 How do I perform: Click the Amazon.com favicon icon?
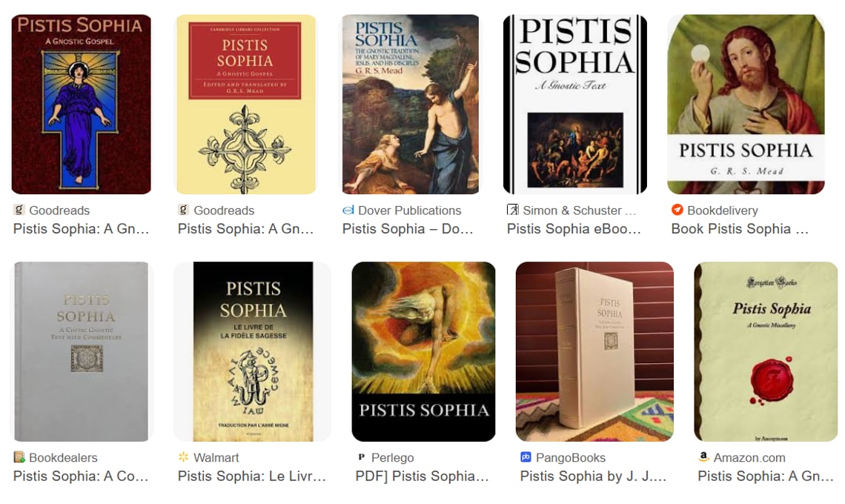click(x=703, y=457)
